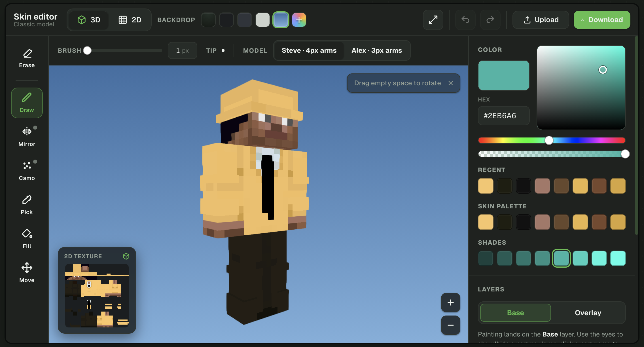This screenshot has height=347, width=644.
Task: Toggle the Mirror tool
Action: point(27,137)
